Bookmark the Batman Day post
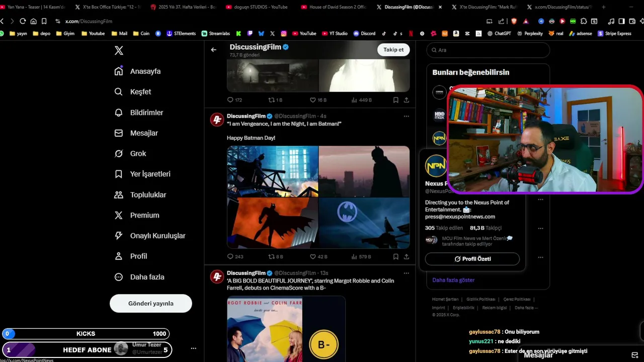 pyautogui.click(x=396, y=256)
